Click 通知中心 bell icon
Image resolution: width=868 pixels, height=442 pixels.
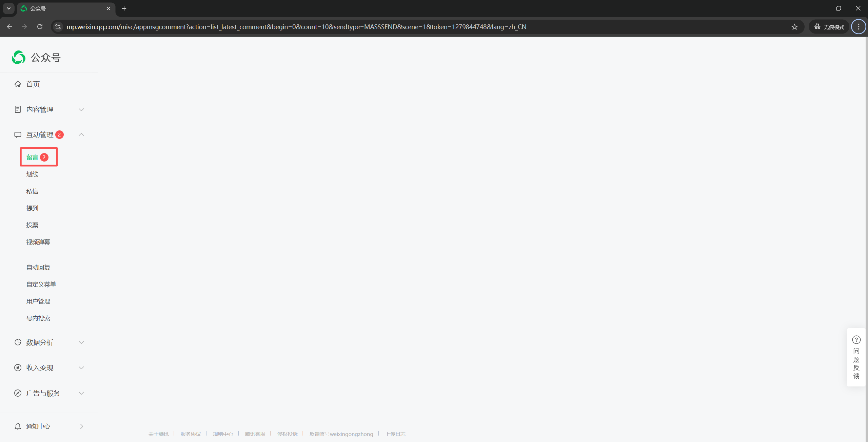18,426
